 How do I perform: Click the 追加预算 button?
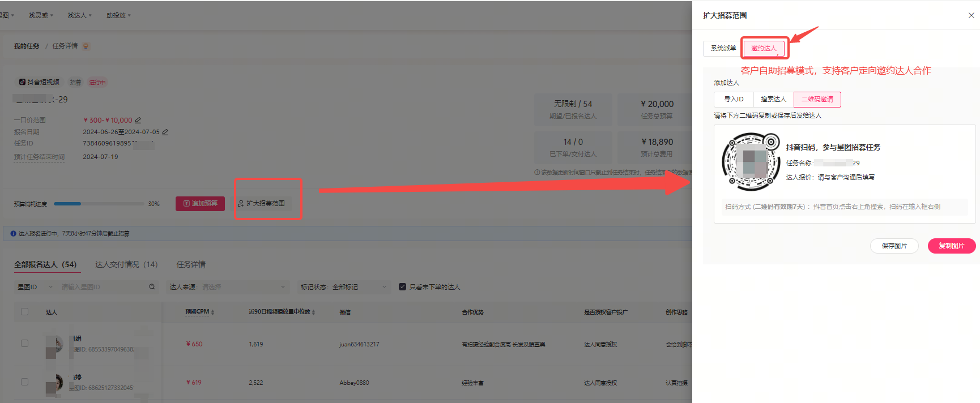(200, 203)
